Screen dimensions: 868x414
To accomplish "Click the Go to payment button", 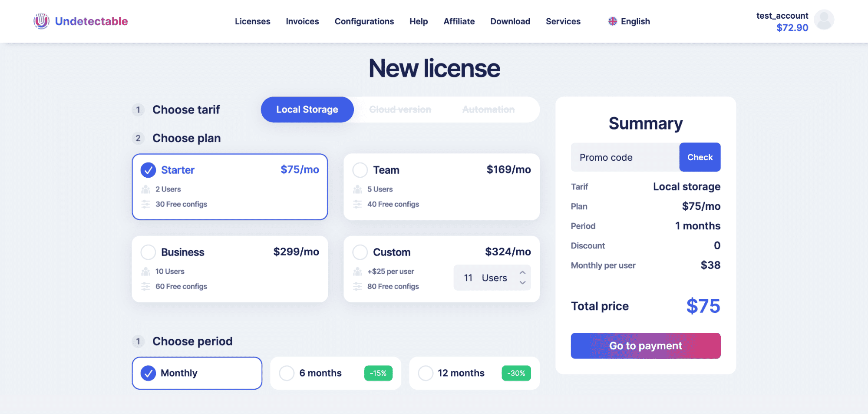I will (646, 346).
